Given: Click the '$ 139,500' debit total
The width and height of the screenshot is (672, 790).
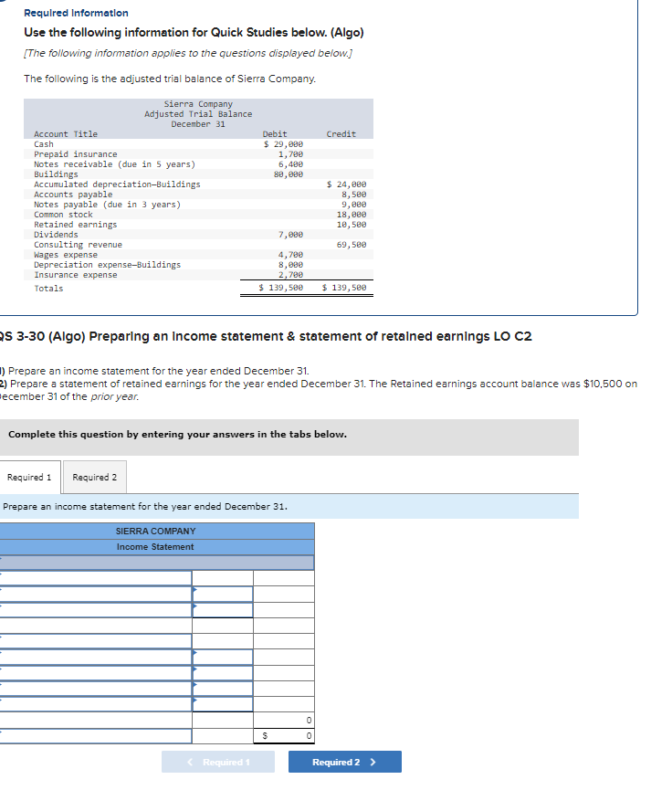Looking at the screenshot, I should click(x=281, y=288).
